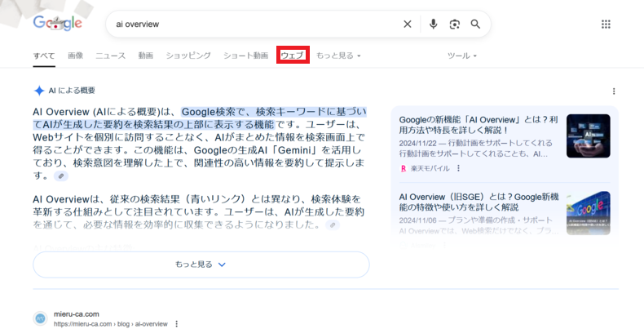Clear the search box with X icon
This screenshot has height=329, width=644.
click(x=407, y=24)
